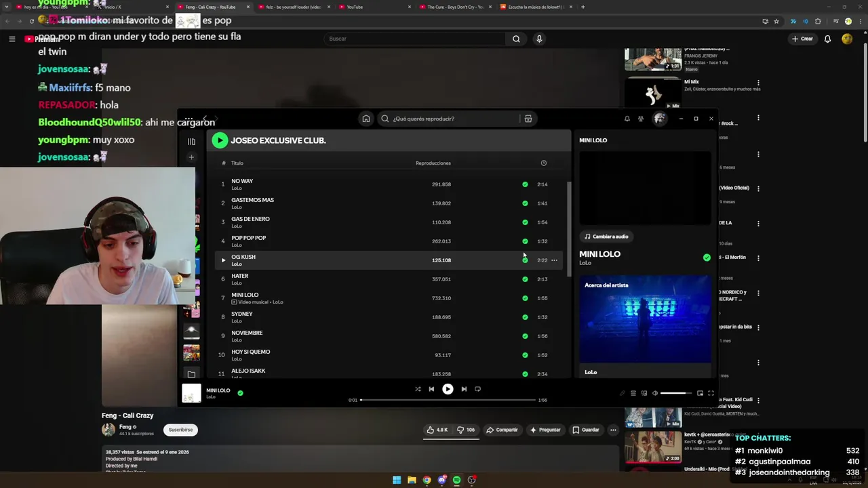Open Spotify from the Windows taskbar
This screenshot has width=868, height=488.
coord(456,480)
